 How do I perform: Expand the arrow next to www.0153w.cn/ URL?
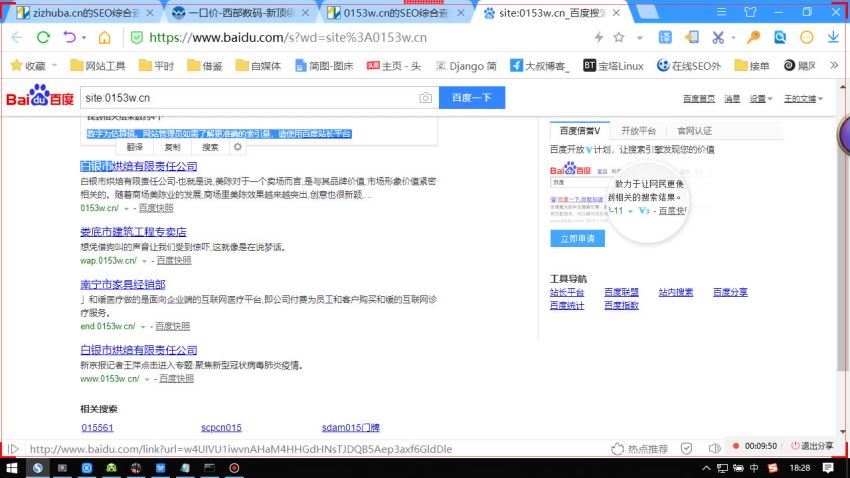[x=147, y=379]
